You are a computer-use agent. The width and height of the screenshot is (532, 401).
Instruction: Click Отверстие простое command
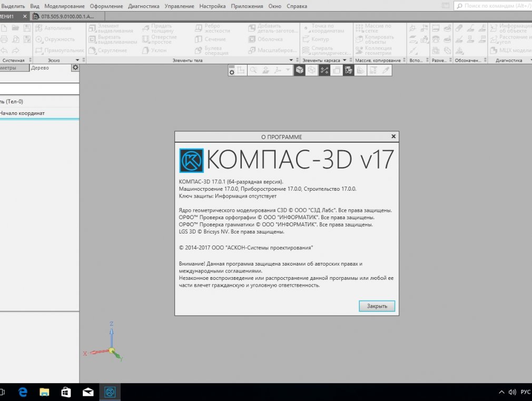(x=160, y=40)
